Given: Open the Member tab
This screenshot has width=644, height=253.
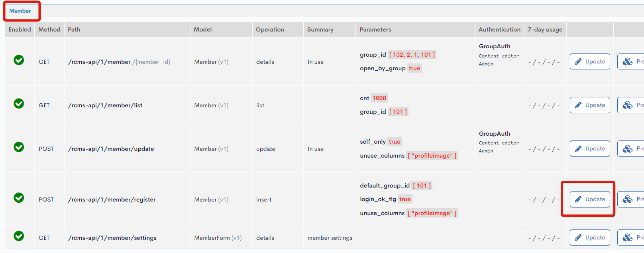Looking at the screenshot, I should [x=20, y=11].
